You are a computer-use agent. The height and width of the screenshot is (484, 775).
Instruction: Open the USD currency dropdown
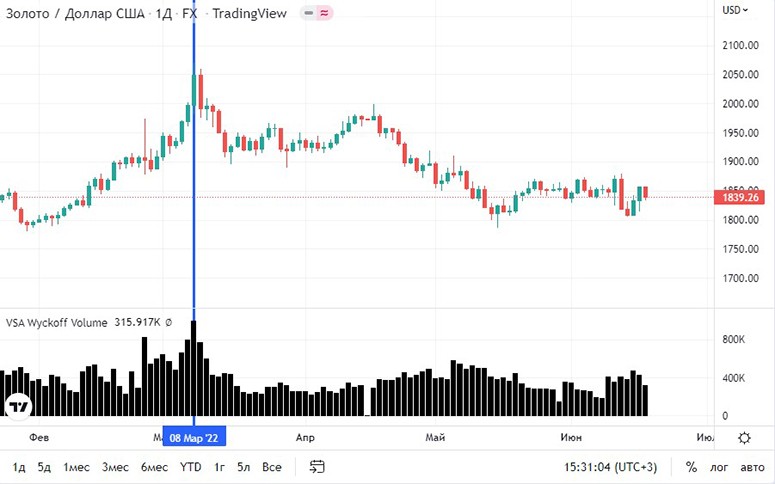736,10
